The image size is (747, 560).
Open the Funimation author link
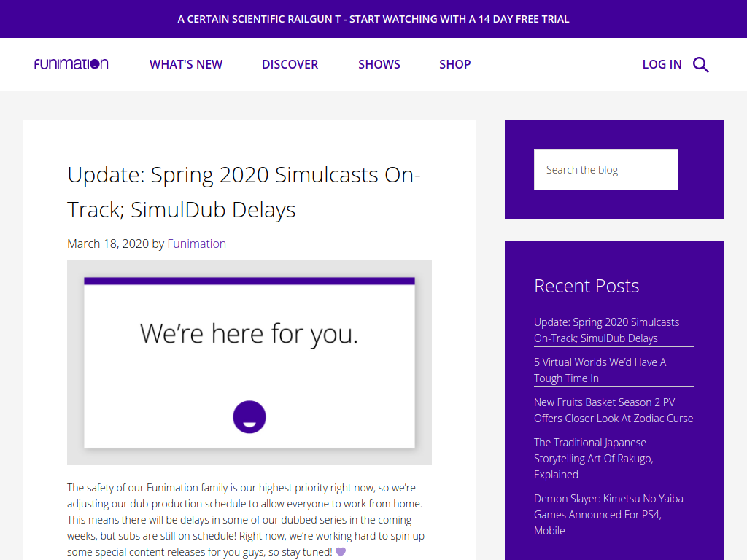tap(196, 244)
